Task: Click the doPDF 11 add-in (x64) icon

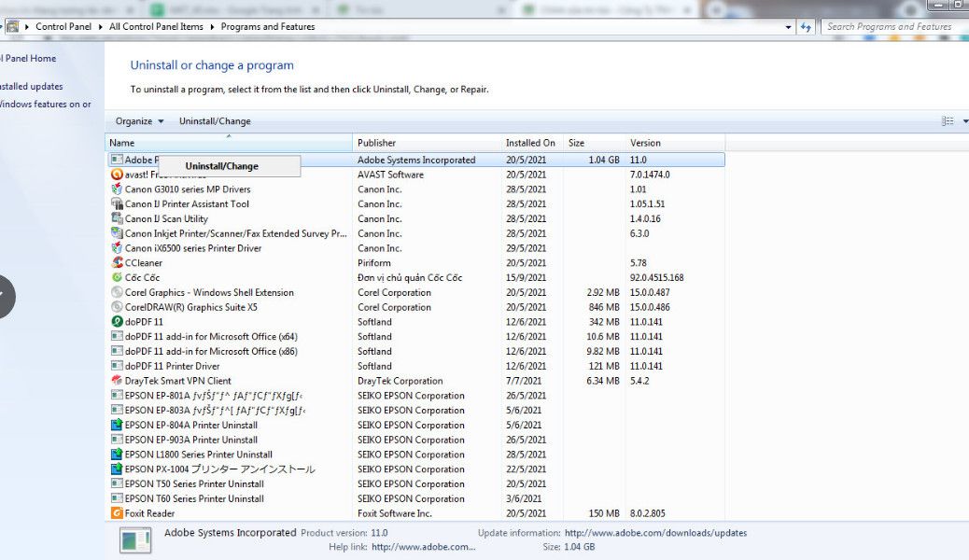Action: pos(117,337)
